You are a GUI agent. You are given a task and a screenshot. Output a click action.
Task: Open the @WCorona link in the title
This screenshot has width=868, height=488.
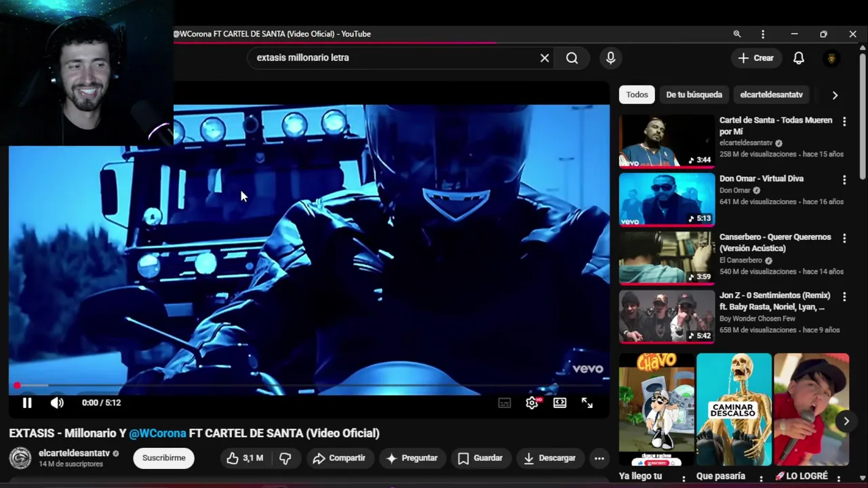coord(157,433)
